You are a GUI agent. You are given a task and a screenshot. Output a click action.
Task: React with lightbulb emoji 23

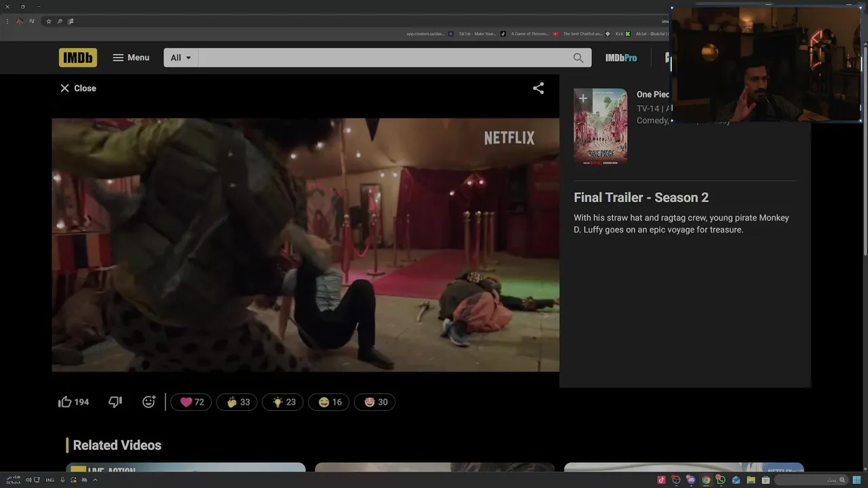click(x=283, y=402)
